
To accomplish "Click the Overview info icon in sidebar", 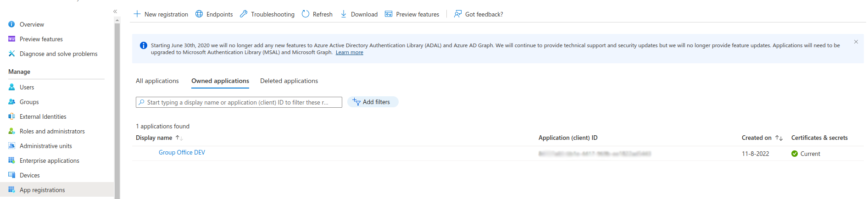I will (11, 24).
